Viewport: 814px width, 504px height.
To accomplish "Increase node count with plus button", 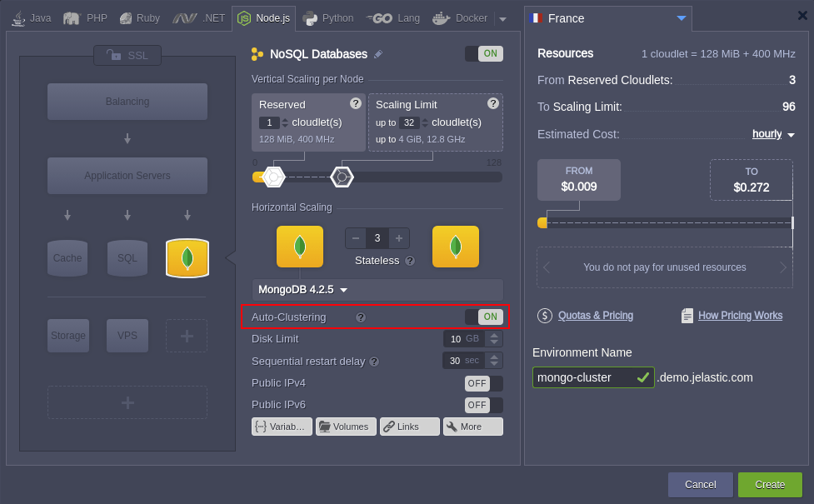I will coord(399,238).
